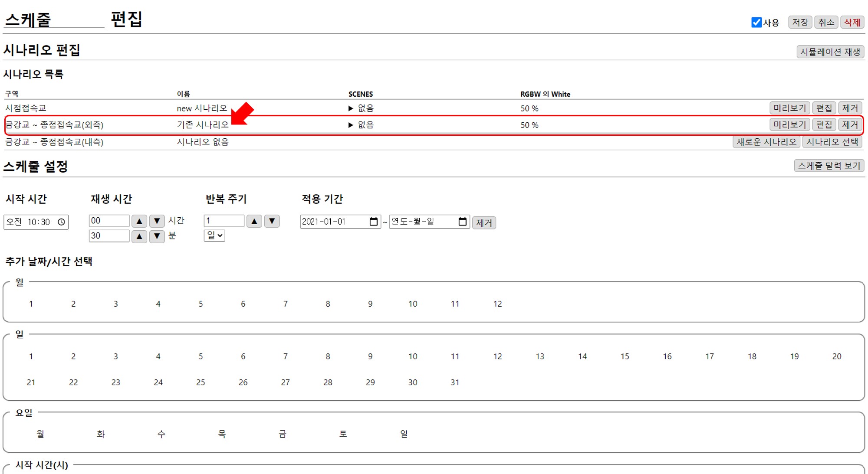This screenshot has height=474, width=868.
Task: Expand SCENES triangle in 시점접속교 row
Action: click(351, 108)
